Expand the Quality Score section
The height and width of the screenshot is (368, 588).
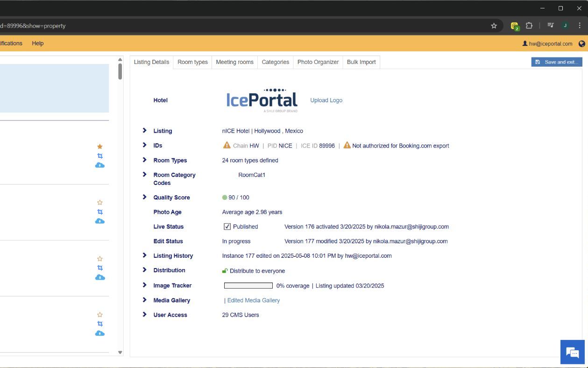click(144, 197)
